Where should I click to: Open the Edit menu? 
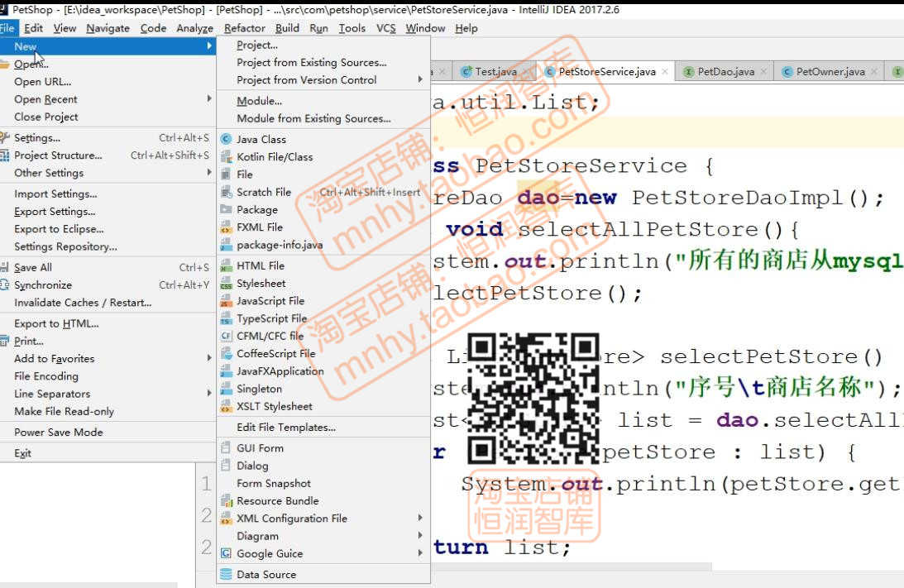[33, 27]
